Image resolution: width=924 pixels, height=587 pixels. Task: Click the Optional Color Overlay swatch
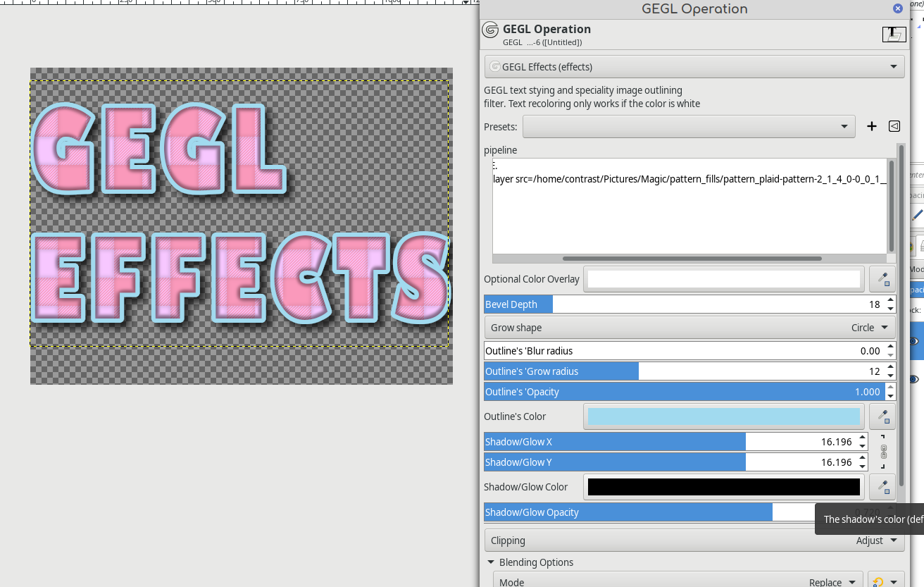(x=724, y=279)
